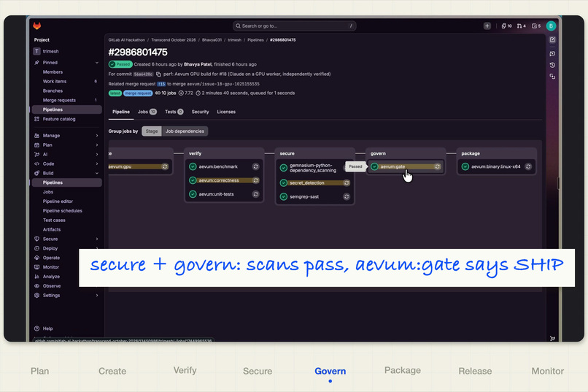The width and height of the screenshot is (588, 392).
Task: Expand the Manage section
Action: click(x=97, y=136)
